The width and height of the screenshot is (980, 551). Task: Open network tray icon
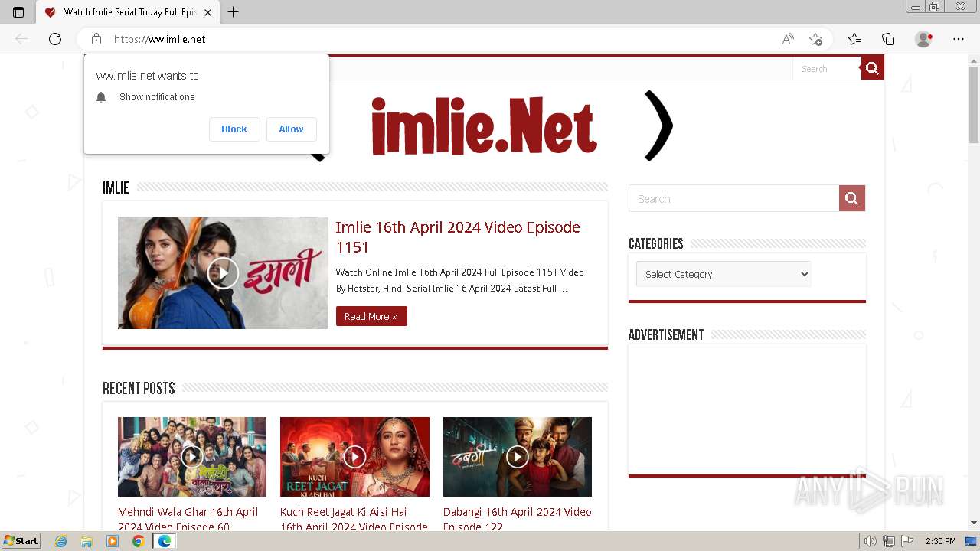coord(889,541)
